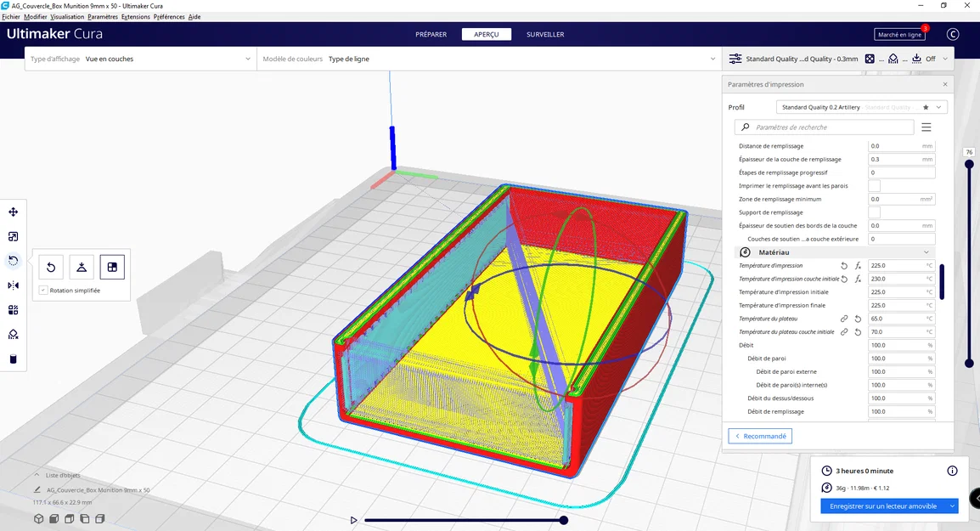Click fx icon for Température d'impression

click(858, 266)
